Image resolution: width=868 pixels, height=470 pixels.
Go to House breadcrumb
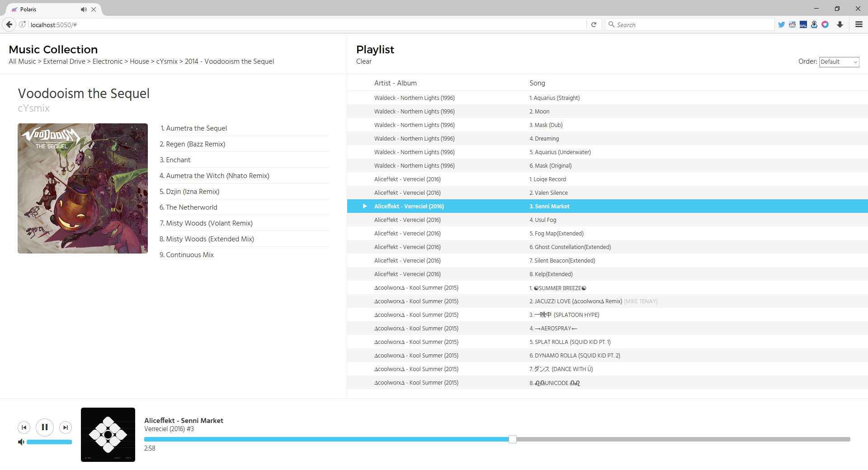[139, 61]
